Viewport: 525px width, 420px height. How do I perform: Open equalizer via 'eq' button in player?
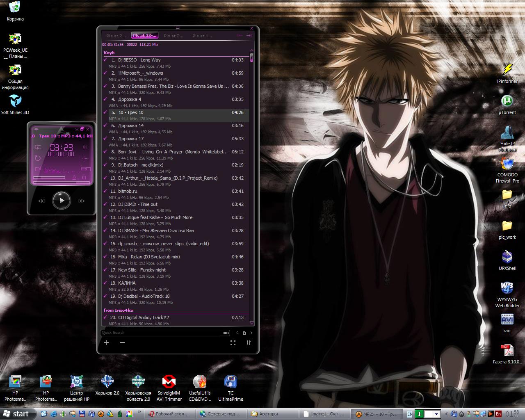click(x=86, y=169)
